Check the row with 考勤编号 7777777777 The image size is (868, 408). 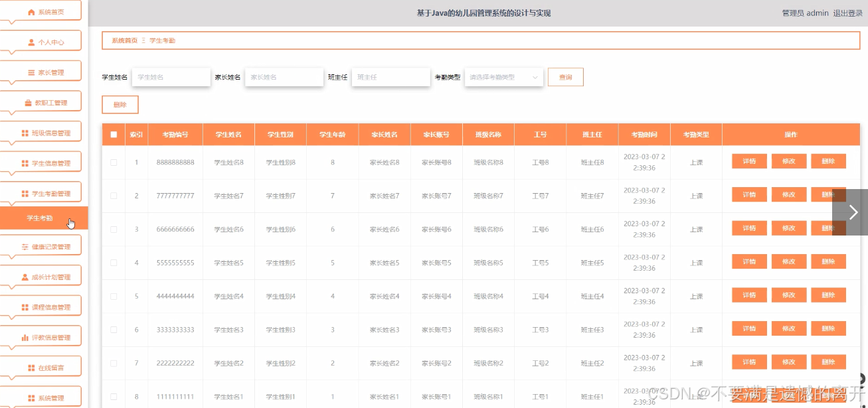(114, 196)
